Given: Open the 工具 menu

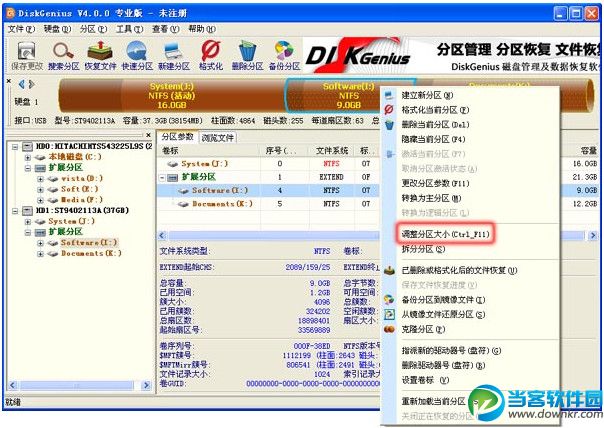Looking at the screenshot, I should [x=129, y=29].
